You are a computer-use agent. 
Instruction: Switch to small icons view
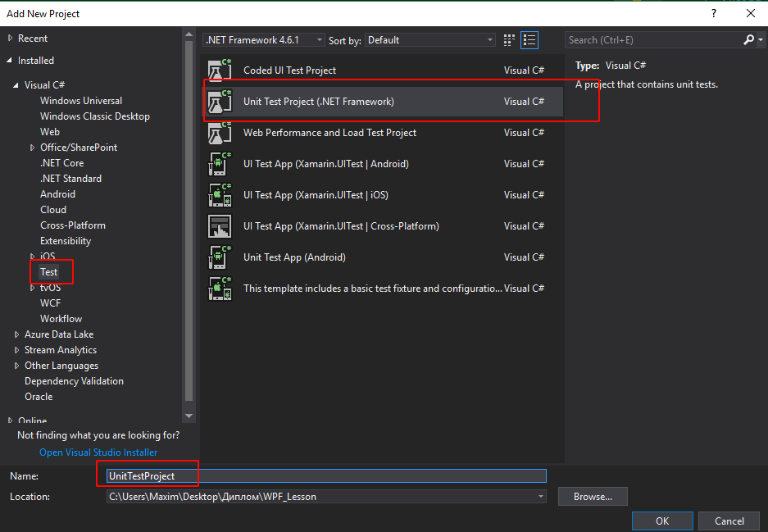pyautogui.click(x=509, y=40)
